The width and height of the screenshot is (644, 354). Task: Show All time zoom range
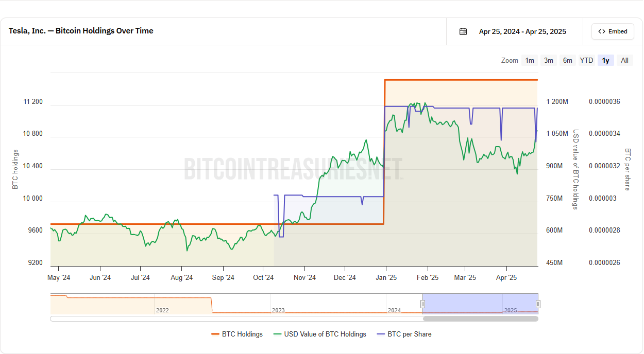pos(624,60)
